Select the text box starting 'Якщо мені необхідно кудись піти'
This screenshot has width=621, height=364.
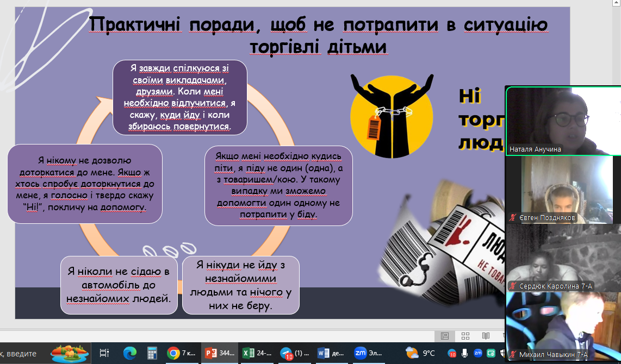coord(278,186)
